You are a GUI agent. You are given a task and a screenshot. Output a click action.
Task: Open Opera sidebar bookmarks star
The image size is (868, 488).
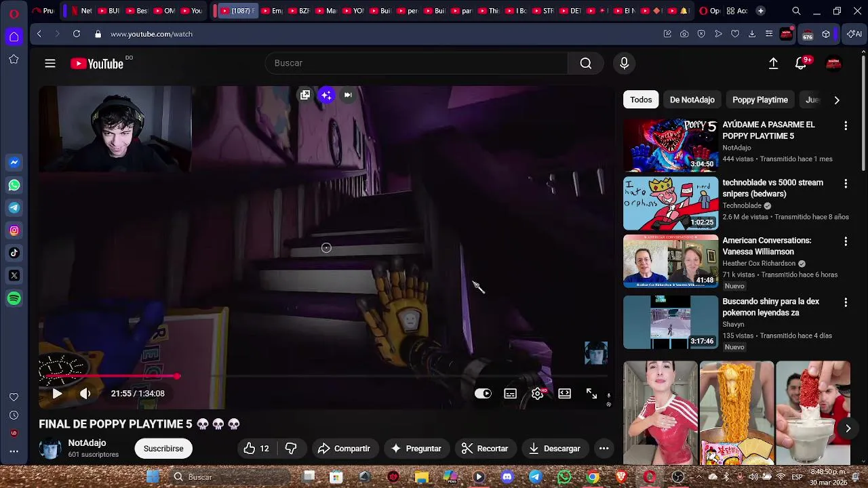click(14, 60)
